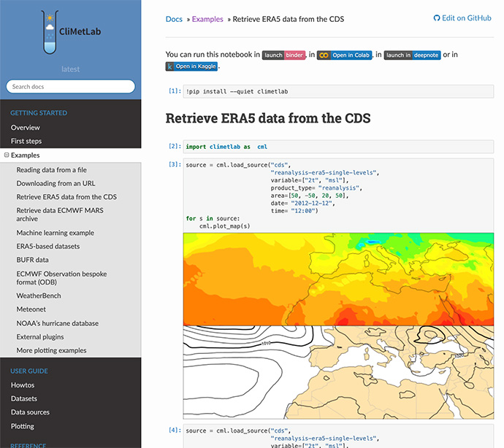Click the GitHub icon beside Edit on GitHub
This screenshot has width=504, height=448.
437,18
